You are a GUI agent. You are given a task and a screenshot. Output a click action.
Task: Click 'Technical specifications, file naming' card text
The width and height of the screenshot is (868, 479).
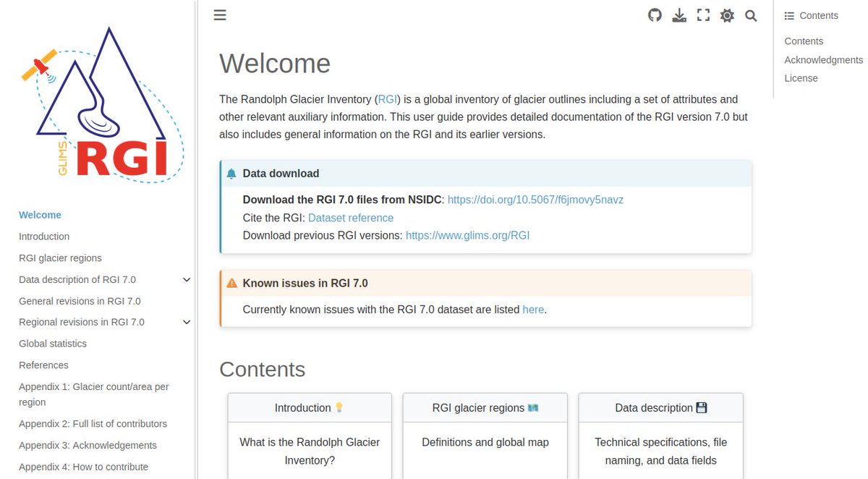coord(661,452)
